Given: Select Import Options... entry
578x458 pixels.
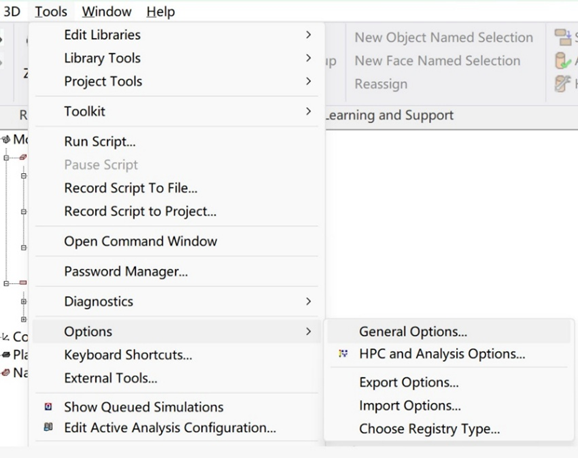Looking at the screenshot, I should tap(449, 405).
